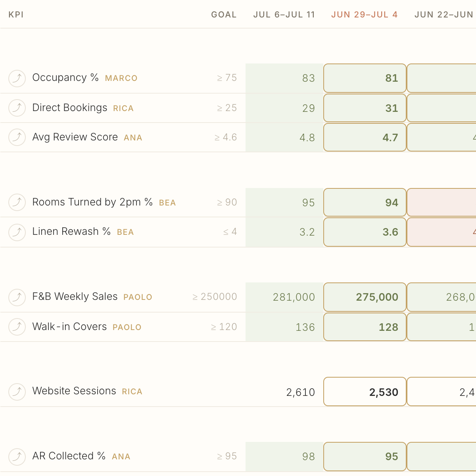Edit F&B Weekly Sales value 275,000
This screenshot has height=476, width=476.
[x=365, y=297]
